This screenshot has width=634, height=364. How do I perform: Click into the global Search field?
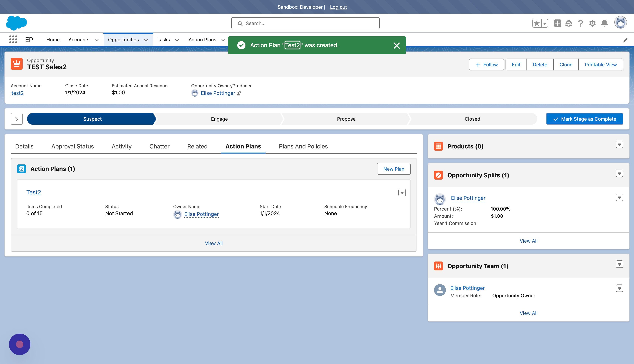click(305, 23)
